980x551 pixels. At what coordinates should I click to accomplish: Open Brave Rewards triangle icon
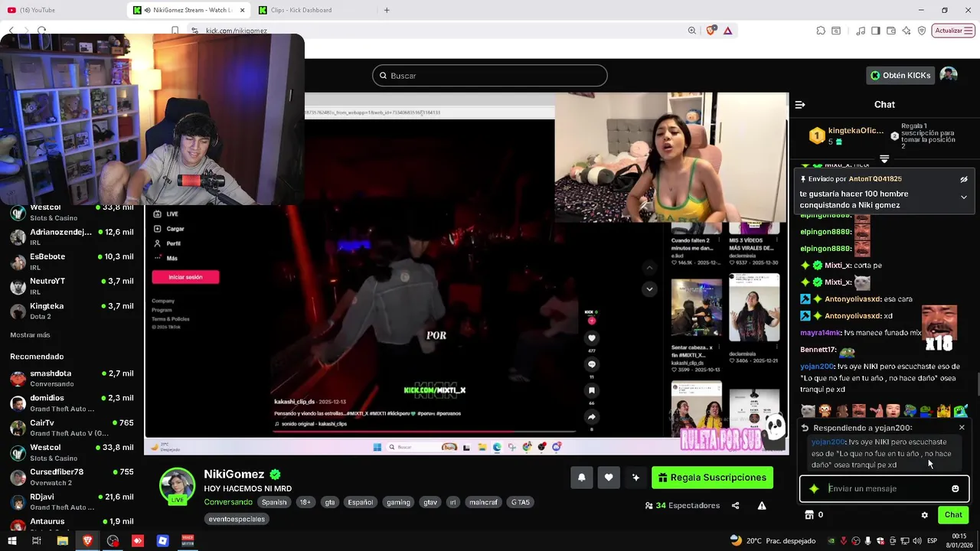pos(727,31)
